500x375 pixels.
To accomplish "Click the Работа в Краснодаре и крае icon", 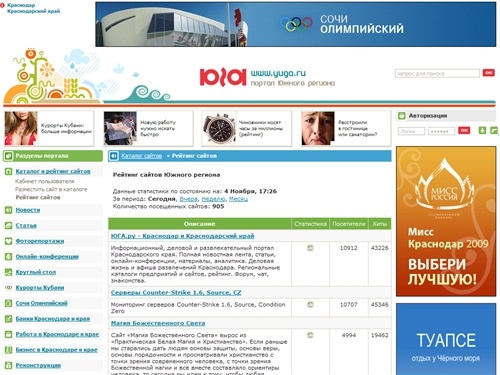I will tap(8, 334).
